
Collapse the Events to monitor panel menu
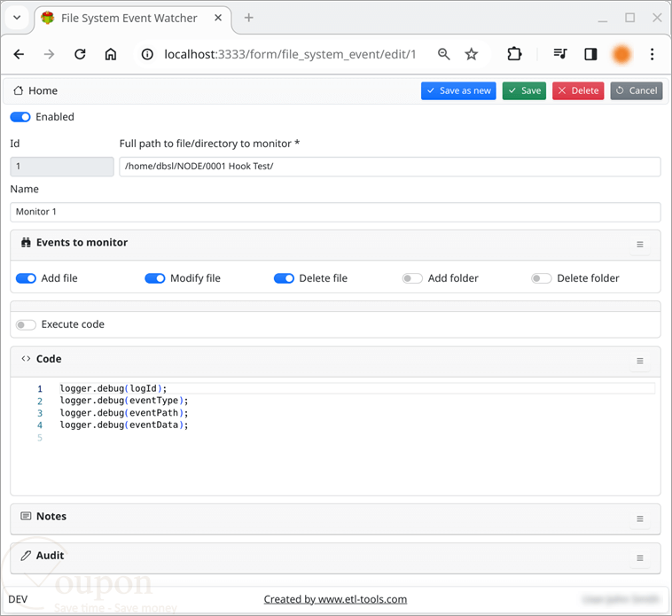(640, 245)
